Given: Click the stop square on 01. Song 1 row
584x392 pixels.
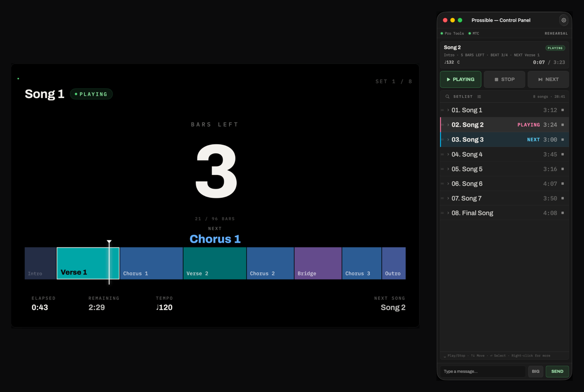Looking at the screenshot, I should 563,110.
